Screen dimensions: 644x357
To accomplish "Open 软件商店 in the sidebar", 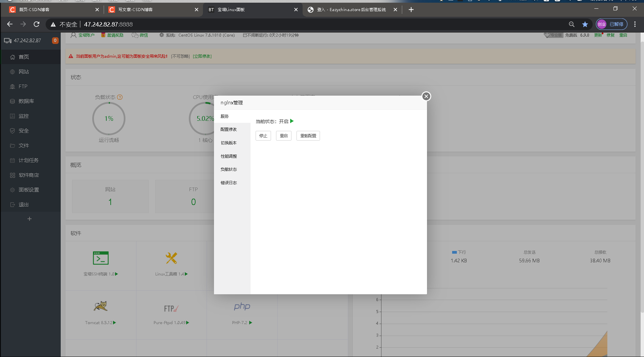I will (31, 175).
